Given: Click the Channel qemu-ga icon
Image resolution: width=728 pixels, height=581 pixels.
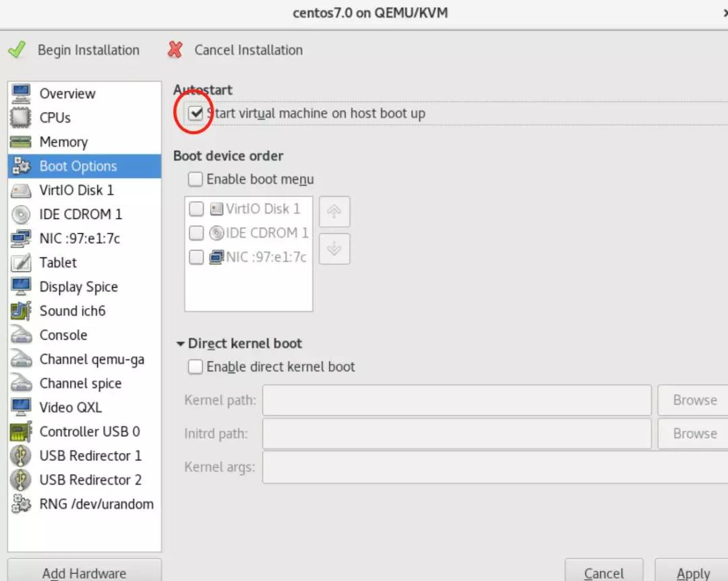Looking at the screenshot, I should tap(21, 359).
